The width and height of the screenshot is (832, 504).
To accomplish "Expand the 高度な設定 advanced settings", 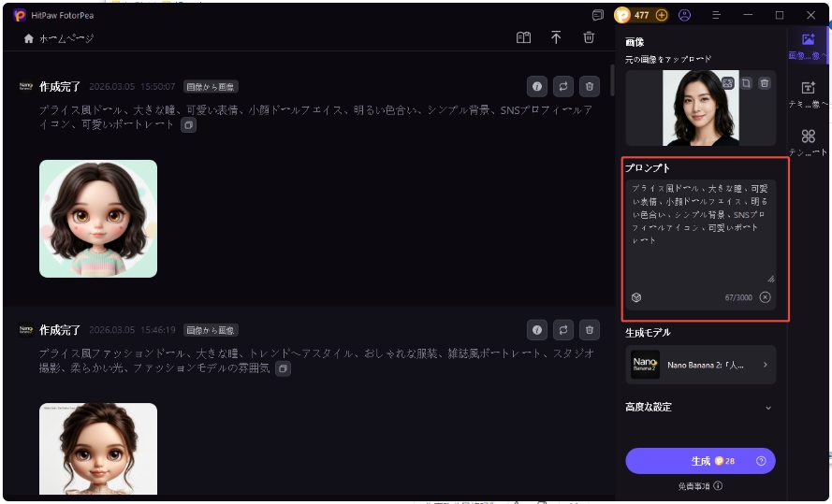I will pos(699,407).
